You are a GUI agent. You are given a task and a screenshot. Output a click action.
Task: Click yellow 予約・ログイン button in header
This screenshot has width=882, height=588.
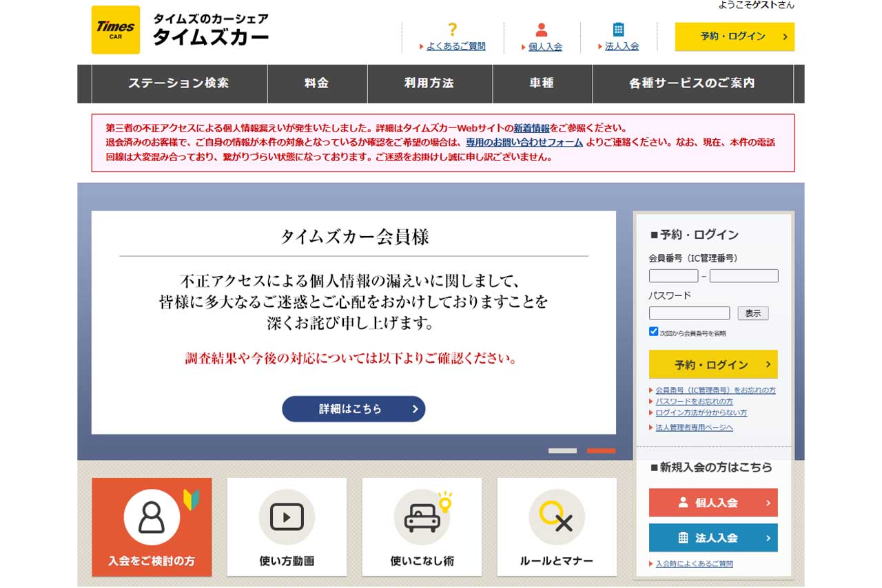[x=735, y=36]
